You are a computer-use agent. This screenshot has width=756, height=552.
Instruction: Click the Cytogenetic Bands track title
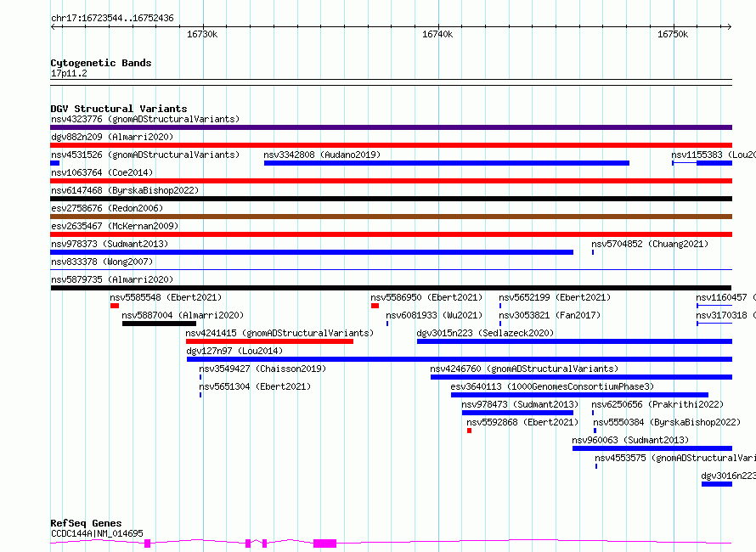coord(101,63)
